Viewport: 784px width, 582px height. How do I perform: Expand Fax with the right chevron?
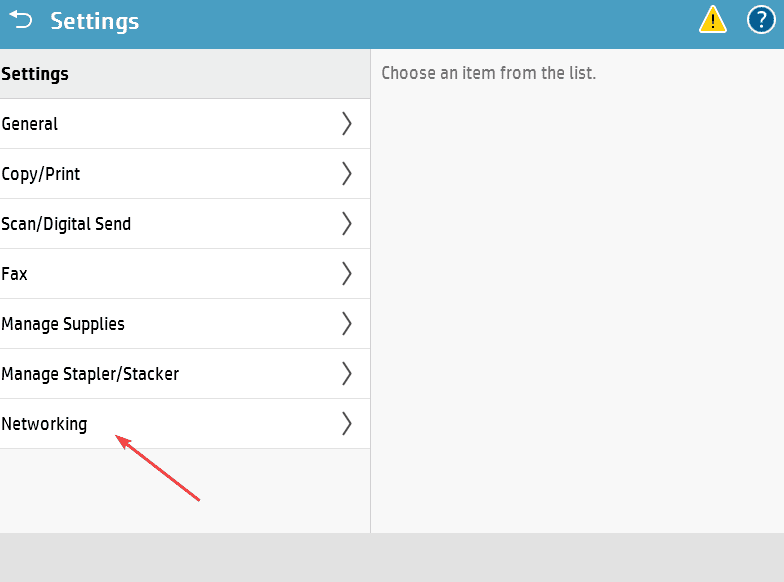pyautogui.click(x=347, y=274)
